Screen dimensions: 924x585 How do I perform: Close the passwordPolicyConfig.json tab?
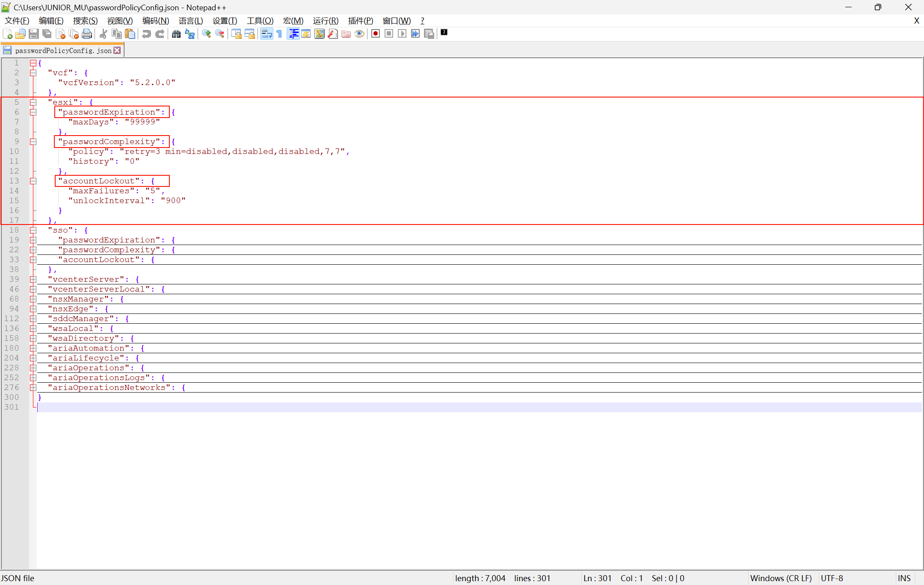117,50
